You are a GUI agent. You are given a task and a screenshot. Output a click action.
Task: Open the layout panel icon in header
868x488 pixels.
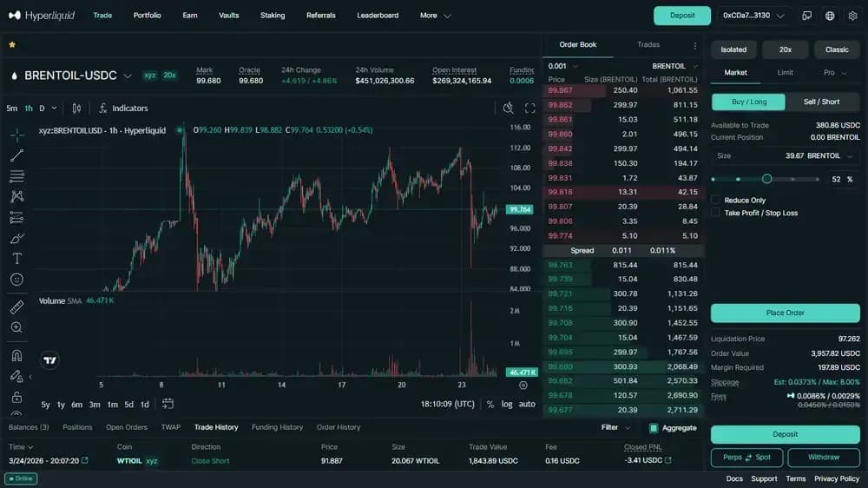click(x=807, y=16)
